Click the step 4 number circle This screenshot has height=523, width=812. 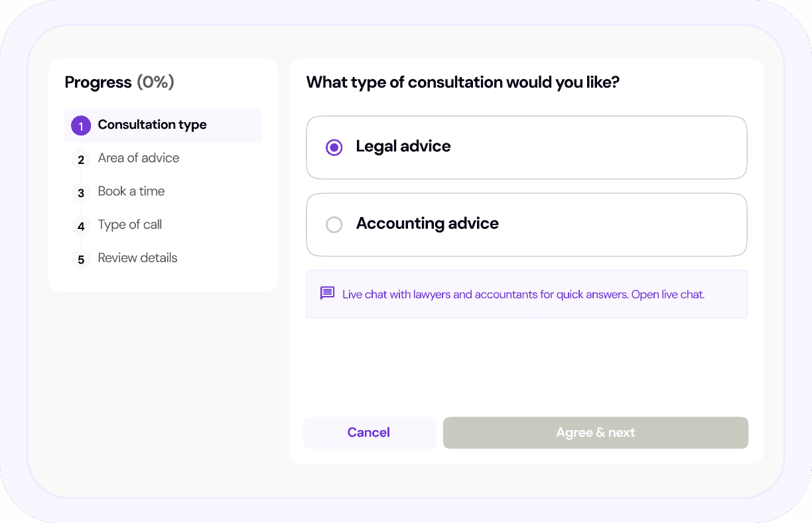pos(81,226)
